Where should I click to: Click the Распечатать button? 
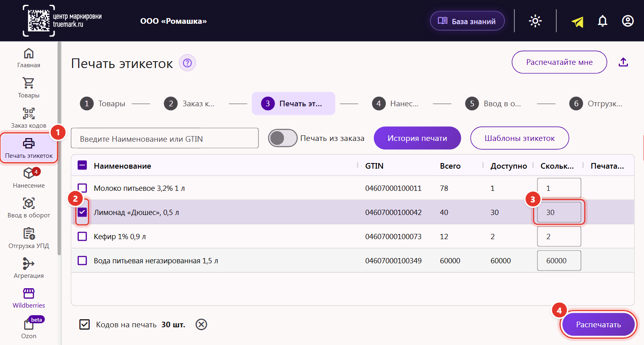coord(599,324)
